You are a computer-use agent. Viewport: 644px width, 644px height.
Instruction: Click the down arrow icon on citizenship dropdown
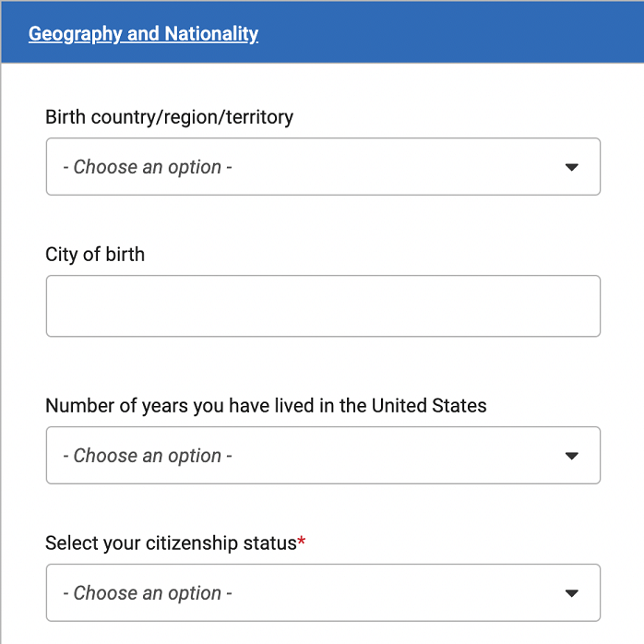tap(571, 592)
